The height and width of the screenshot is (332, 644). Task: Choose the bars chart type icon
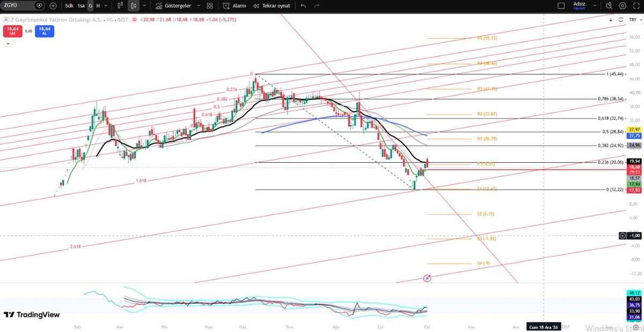coord(121,6)
